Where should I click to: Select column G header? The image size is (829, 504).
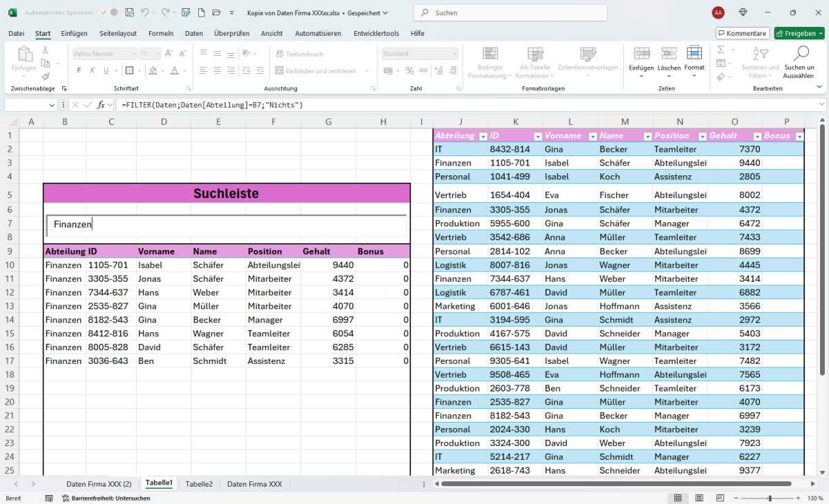click(329, 122)
